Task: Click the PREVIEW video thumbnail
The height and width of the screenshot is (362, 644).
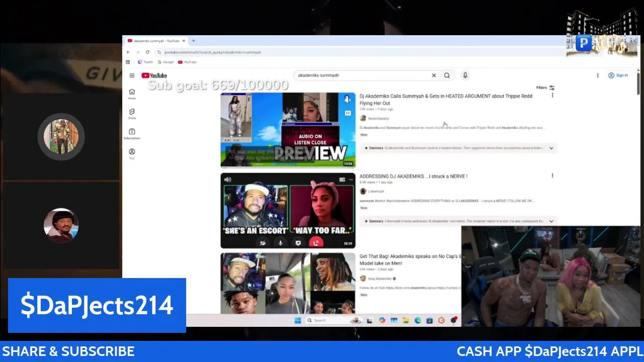Action: pos(288,130)
